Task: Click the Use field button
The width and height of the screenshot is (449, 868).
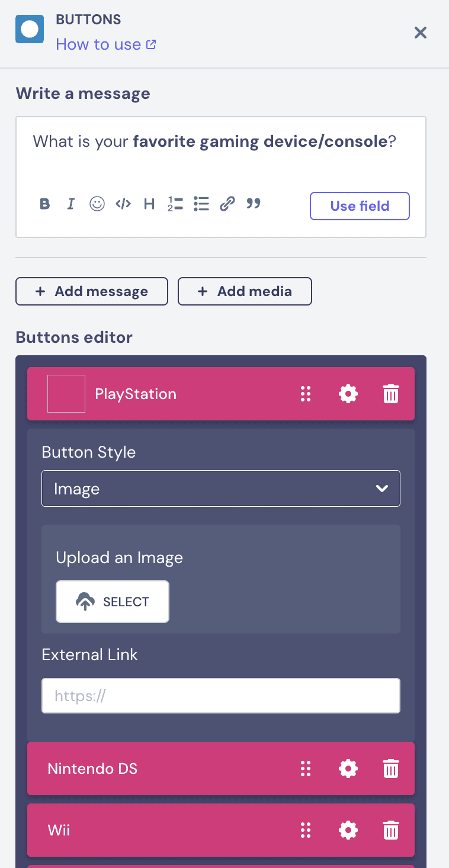Action: pyautogui.click(x=360, y=206)
